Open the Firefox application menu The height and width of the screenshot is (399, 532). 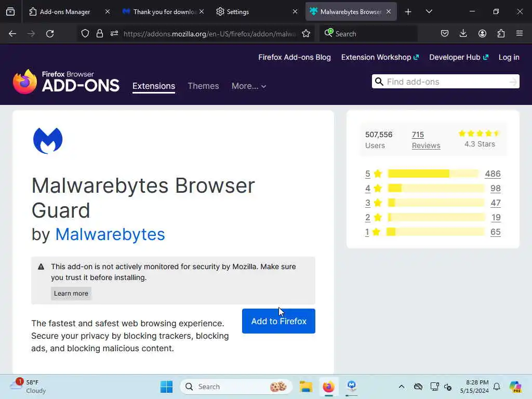(x=520, y=34)
